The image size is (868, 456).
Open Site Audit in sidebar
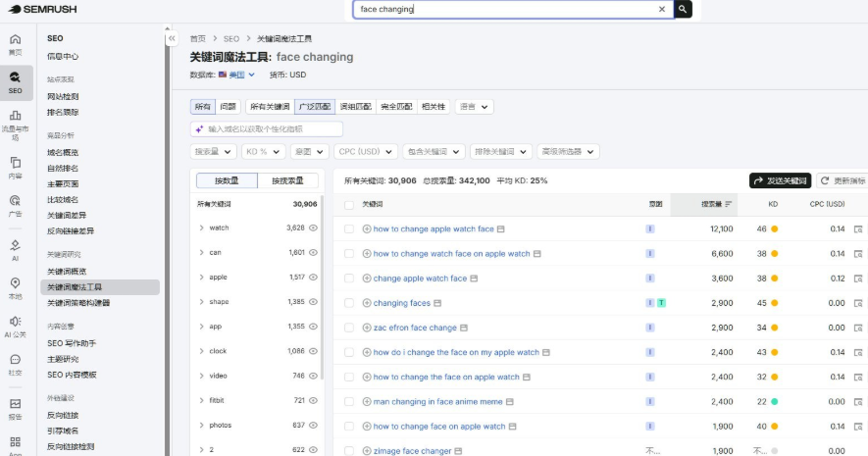point(63,96)
